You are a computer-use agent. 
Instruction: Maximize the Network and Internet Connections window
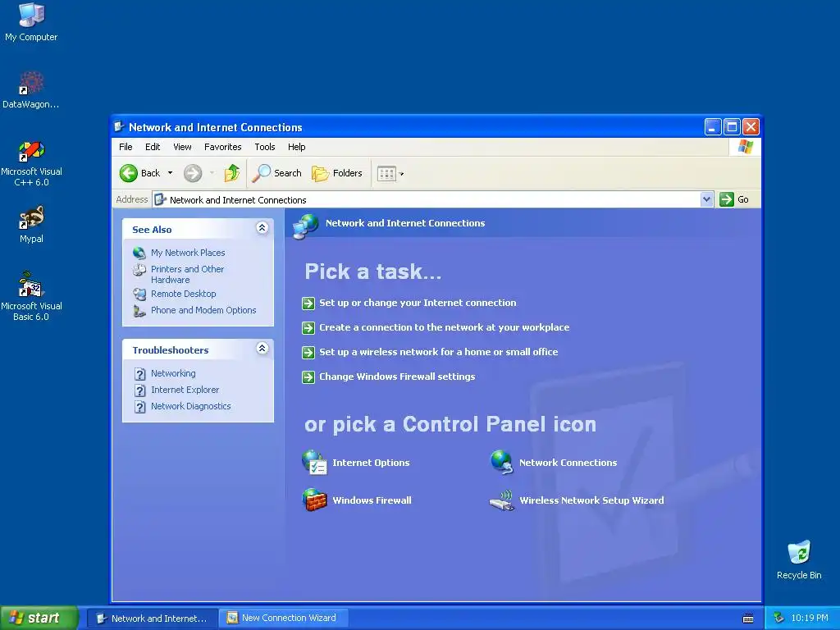[x=732, y=127]
